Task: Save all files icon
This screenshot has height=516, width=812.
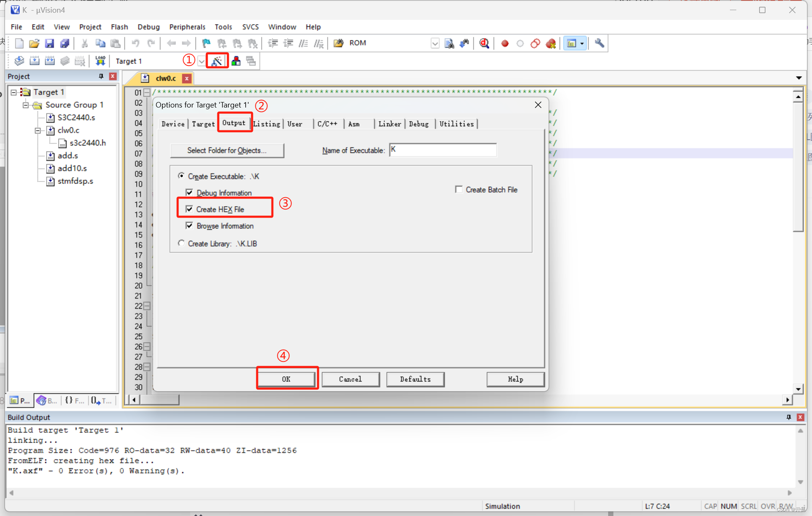Action: [x=65, y=43]
